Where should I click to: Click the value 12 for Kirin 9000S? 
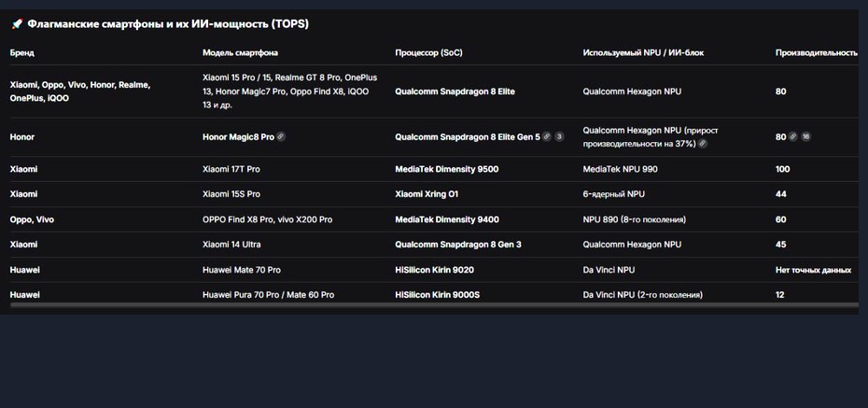point(780,294)
